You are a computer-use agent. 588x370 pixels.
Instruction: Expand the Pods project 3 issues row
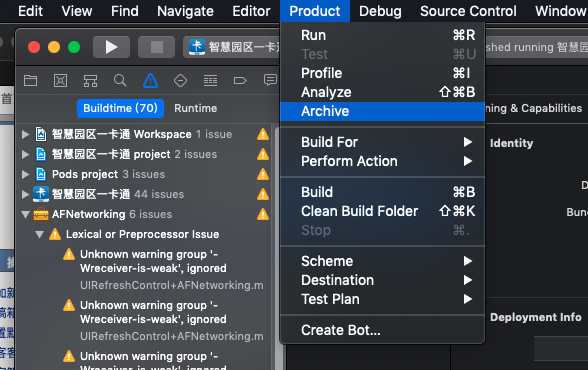point(25,174)
